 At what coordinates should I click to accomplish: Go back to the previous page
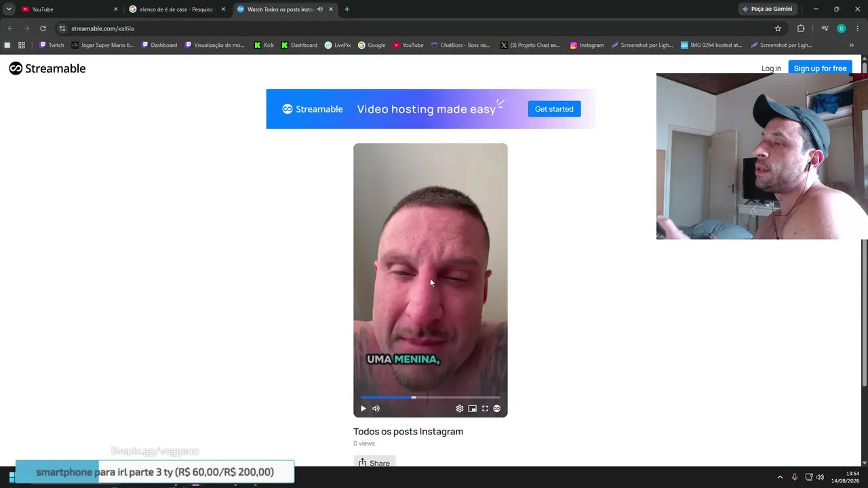point(10,28)
